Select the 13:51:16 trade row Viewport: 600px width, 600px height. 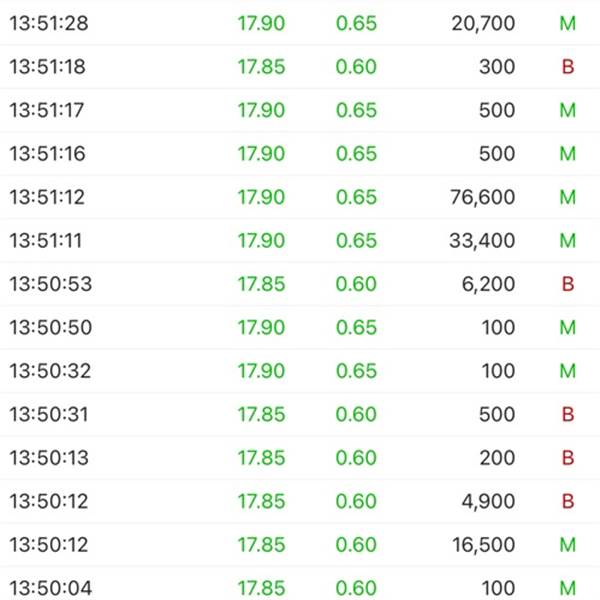point(300,153)
